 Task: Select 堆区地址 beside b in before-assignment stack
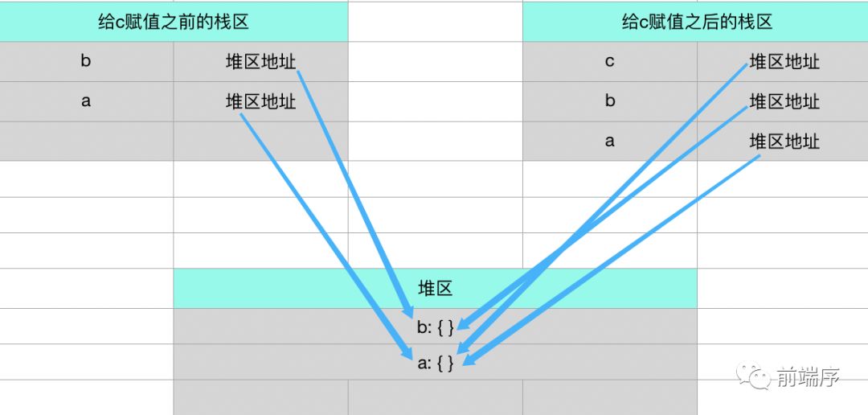tap(260, 62)
